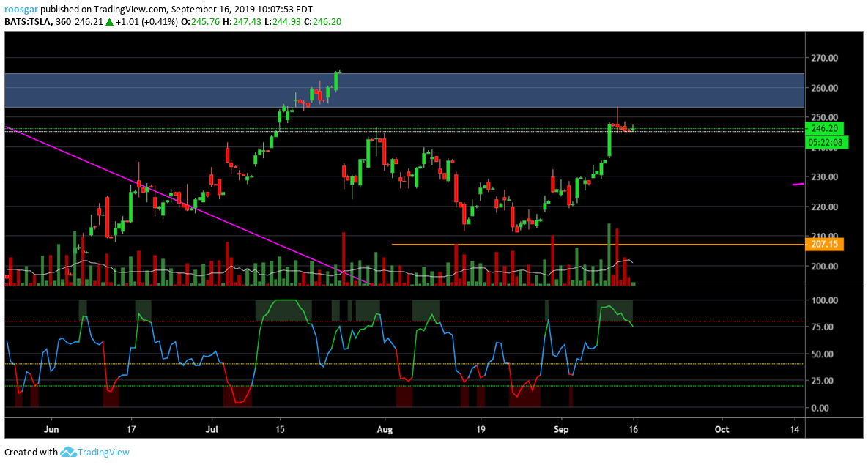Image resolution: width=868 pixels, height=465 pixels.
Task: Click the 14 date after Oct on axis
Action: pyautogui.click(x=795, y=430)
